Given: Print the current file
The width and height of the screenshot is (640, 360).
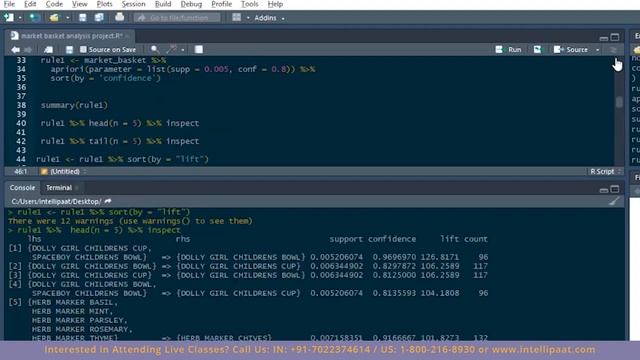Looking at the screenshot, I should (x=119, y=17).
